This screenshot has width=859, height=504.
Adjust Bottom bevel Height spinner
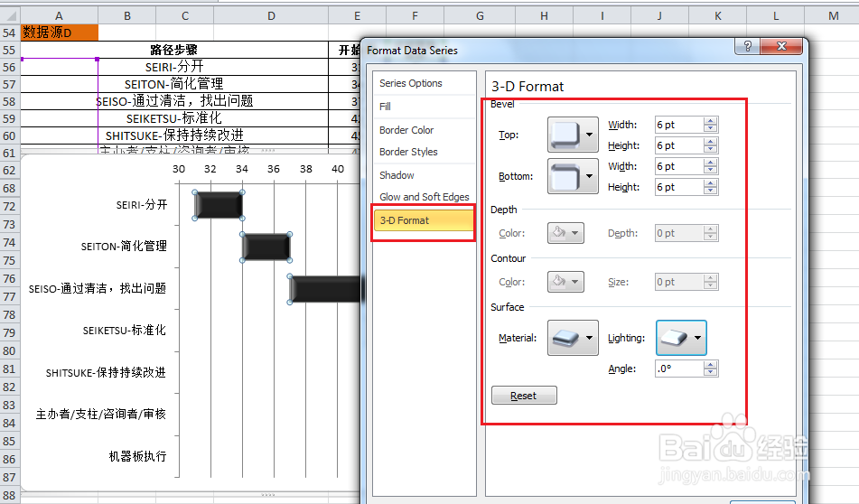tap(711, 187)
